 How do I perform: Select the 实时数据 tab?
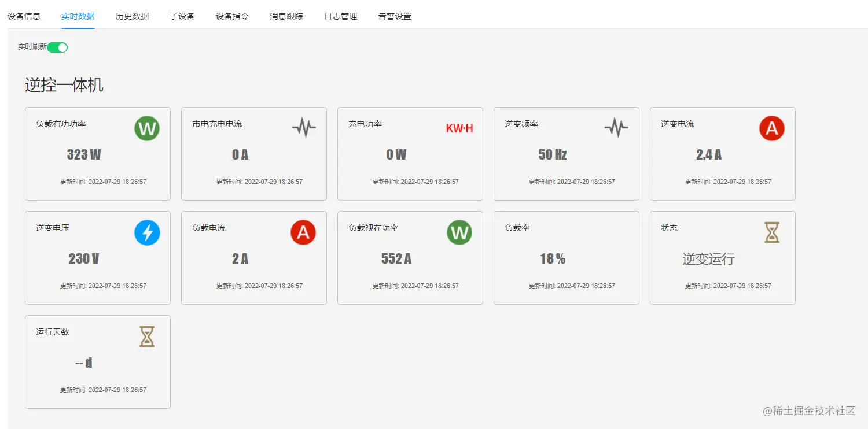(78, 16)
